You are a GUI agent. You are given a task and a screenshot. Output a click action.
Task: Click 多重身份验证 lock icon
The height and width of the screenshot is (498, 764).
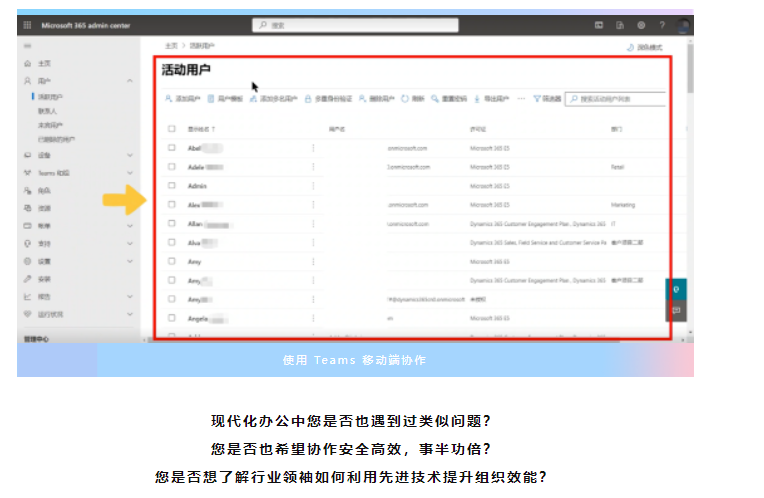tap(308, 98)
